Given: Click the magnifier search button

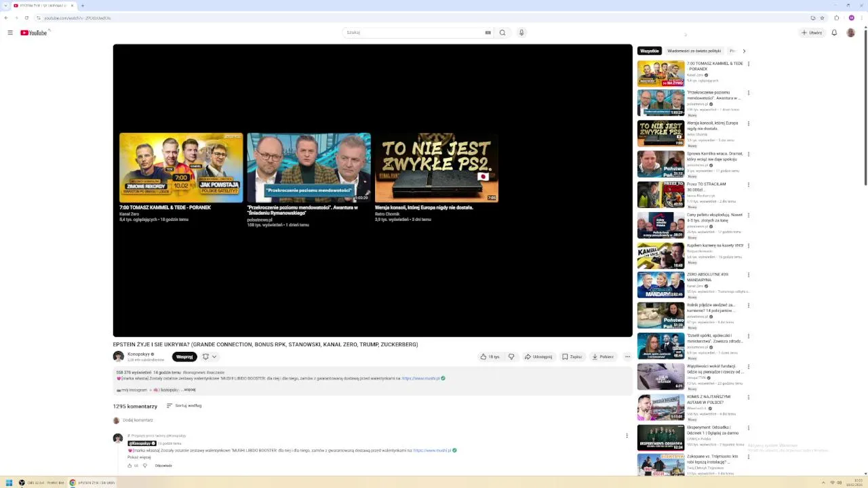Looking at the screenshot, I should point(502,33).
